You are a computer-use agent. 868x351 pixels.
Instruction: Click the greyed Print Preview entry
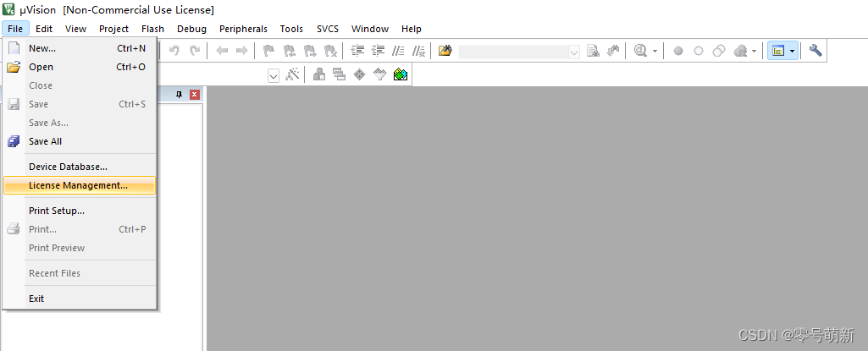[x=80, y=248]
